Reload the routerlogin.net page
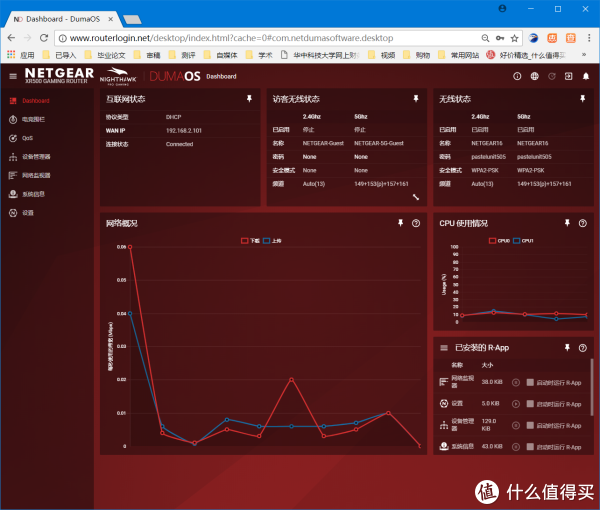Screen dimensions: 600x510 point(44,38)
